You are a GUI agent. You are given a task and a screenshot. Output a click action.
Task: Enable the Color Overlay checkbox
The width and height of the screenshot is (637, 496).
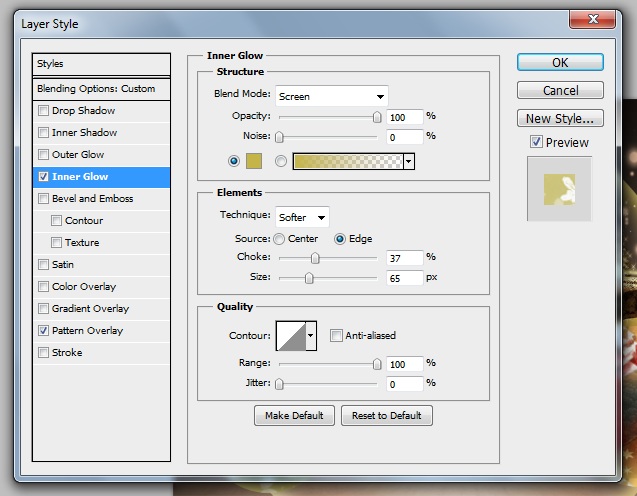point(43,286)
